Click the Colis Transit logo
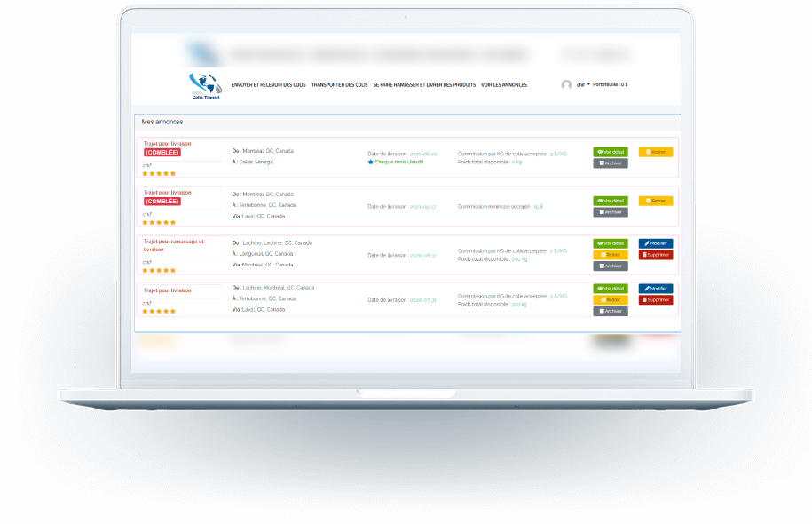Image resolution: width=812 pixels, height=524 pixels. coord(204,85)
